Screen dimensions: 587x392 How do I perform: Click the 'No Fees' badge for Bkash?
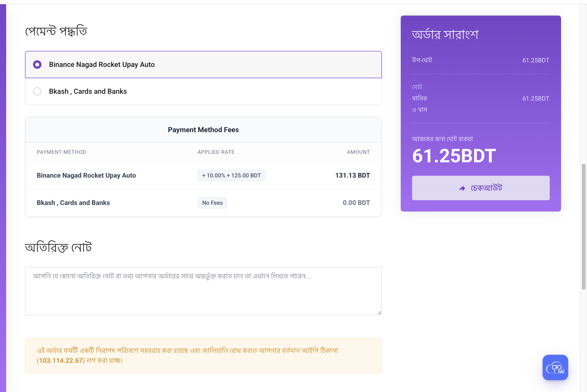[x=212, y=203]
